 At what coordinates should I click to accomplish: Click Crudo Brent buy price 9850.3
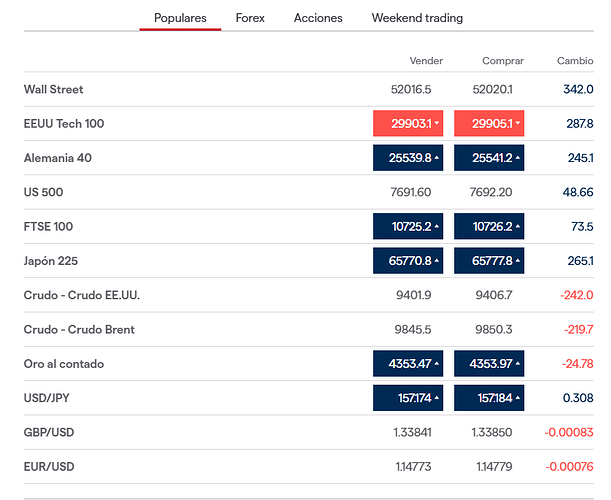tap(494, 329)
